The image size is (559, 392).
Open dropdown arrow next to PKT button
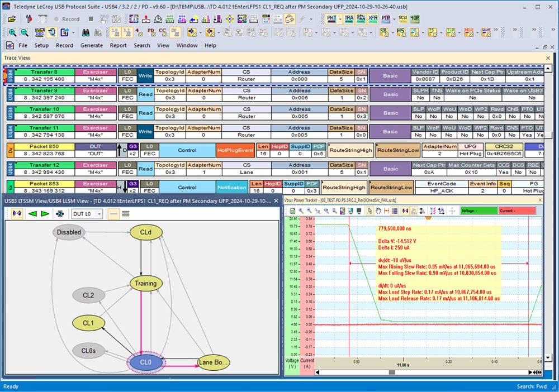click(340, 18)
